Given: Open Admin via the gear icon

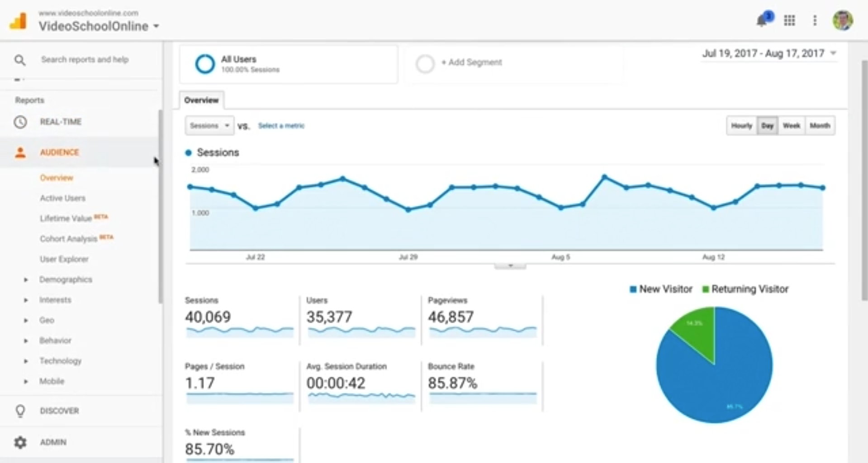Looking at the screenshot, I should [20, 442].
